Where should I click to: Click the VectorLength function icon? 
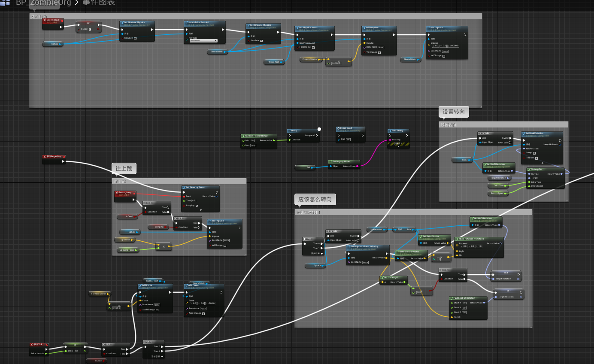pyautogui.click(x=382, y=277)
